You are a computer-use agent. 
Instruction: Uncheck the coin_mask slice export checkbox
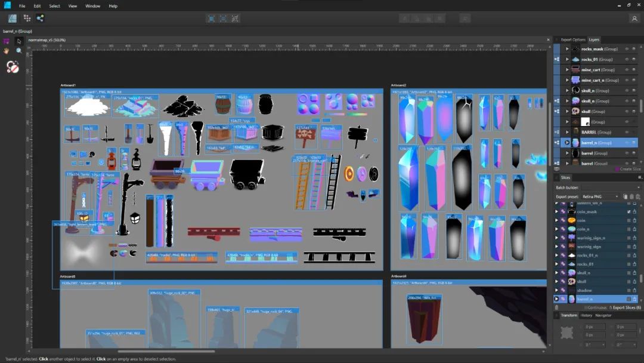(x=628, y=212)
